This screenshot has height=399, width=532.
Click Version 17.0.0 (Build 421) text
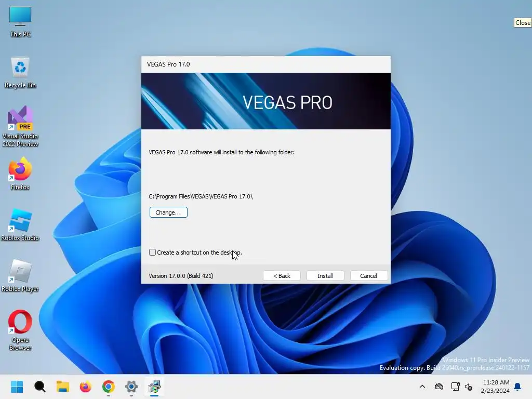(x=181, y=276)
